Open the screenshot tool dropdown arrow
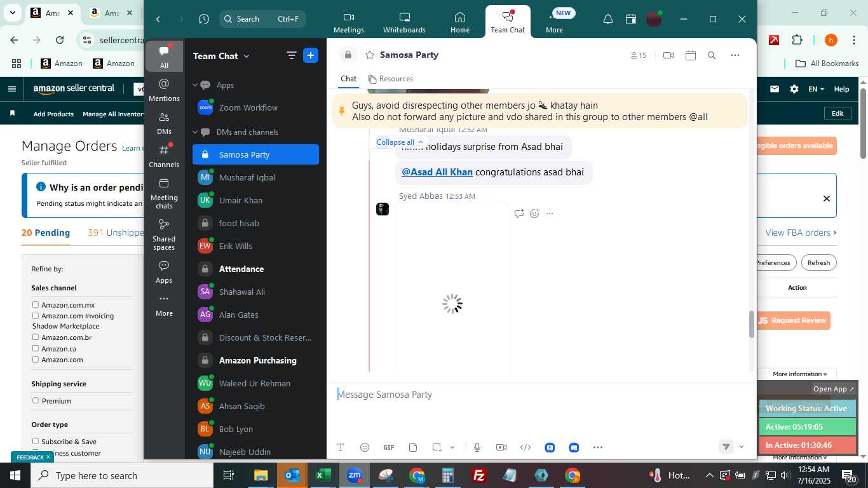Image resolution: width=868 pixels, height=488 pixels. point(452,447)
